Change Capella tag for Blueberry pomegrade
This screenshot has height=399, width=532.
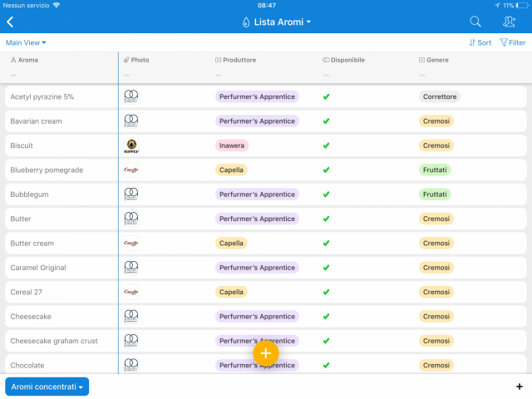[231, 170]
